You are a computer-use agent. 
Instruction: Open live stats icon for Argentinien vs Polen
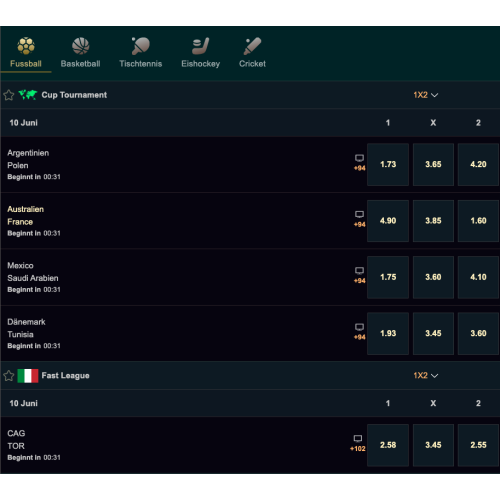coord(359,158)
